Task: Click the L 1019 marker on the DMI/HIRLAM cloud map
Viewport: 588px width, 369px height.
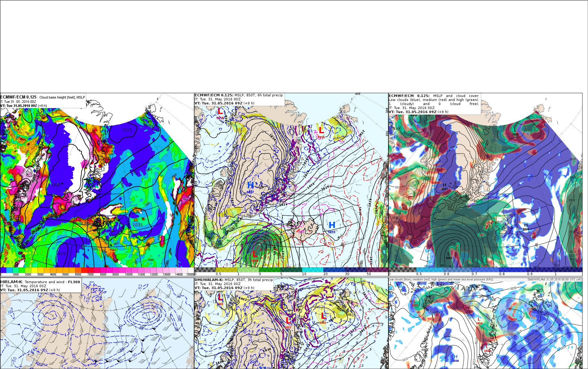Action: coord(415,303)
